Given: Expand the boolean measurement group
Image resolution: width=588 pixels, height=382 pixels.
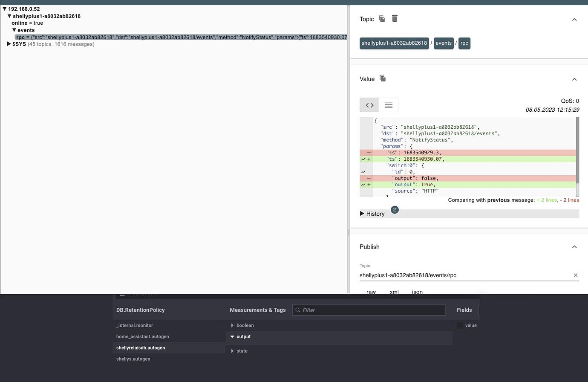Looking at the screenshot, I should click(x=245, y=325).
